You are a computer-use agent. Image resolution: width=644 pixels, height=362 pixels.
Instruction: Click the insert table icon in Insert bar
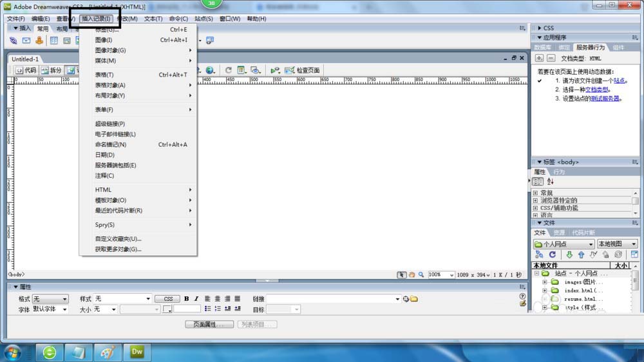54,41
